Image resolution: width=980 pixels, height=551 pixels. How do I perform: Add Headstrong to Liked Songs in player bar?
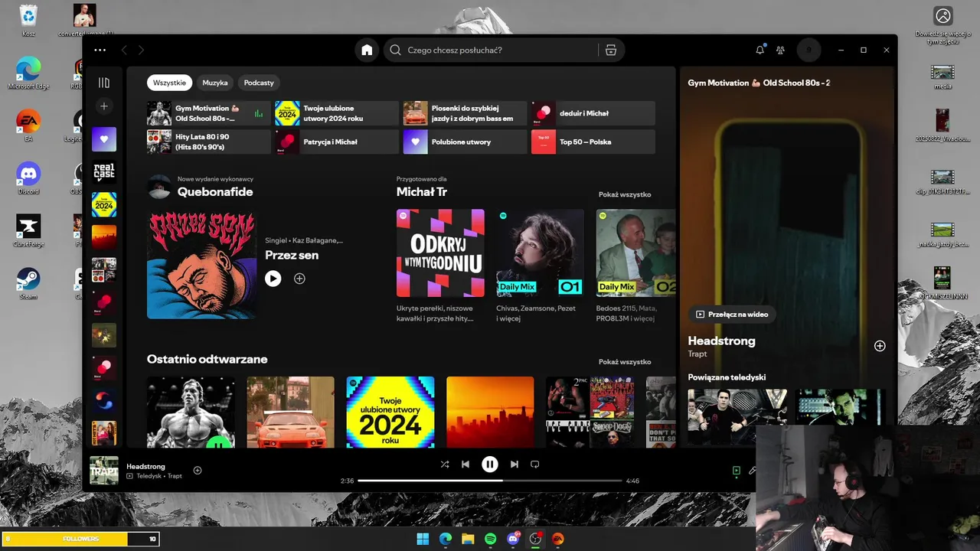pos(197,471)
